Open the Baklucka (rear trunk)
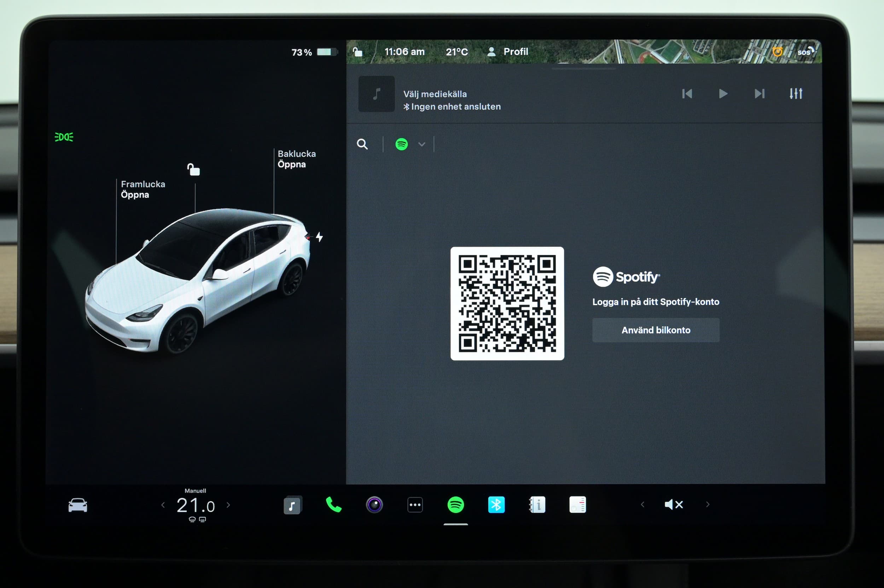Viewport: 884px width, 588px height. click(x=297, y=159)
